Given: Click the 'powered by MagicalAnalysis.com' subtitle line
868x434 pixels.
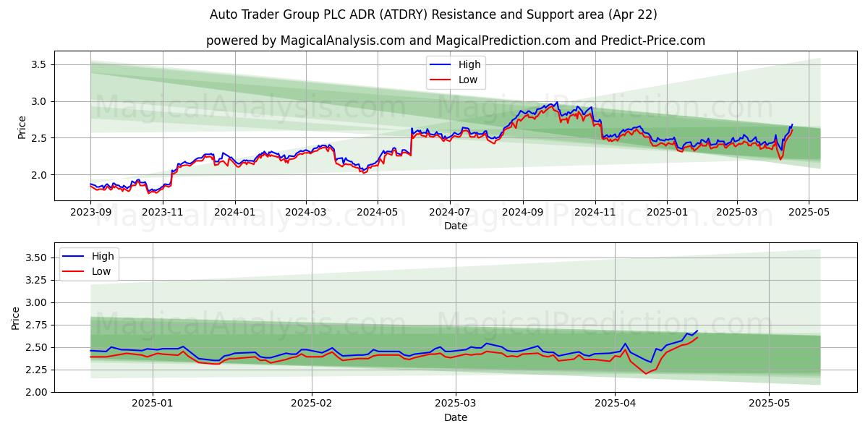Looking at the screenshot, I should point(456,41).
